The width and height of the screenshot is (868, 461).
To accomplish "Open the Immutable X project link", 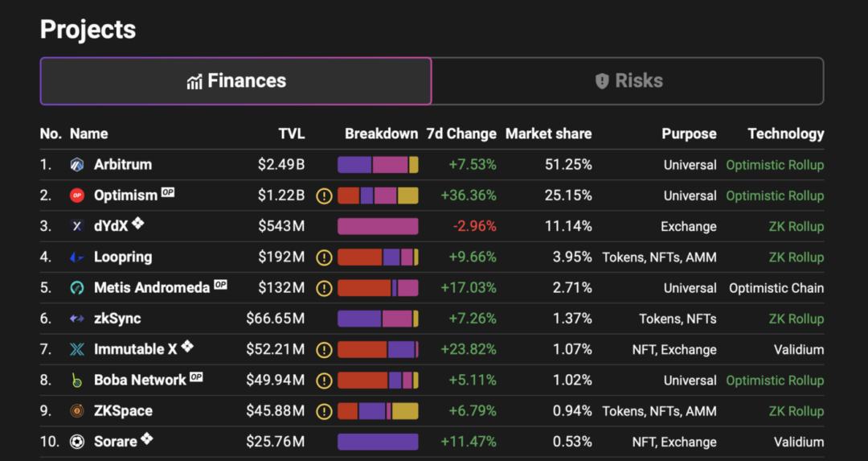I will tap(136, 350).
